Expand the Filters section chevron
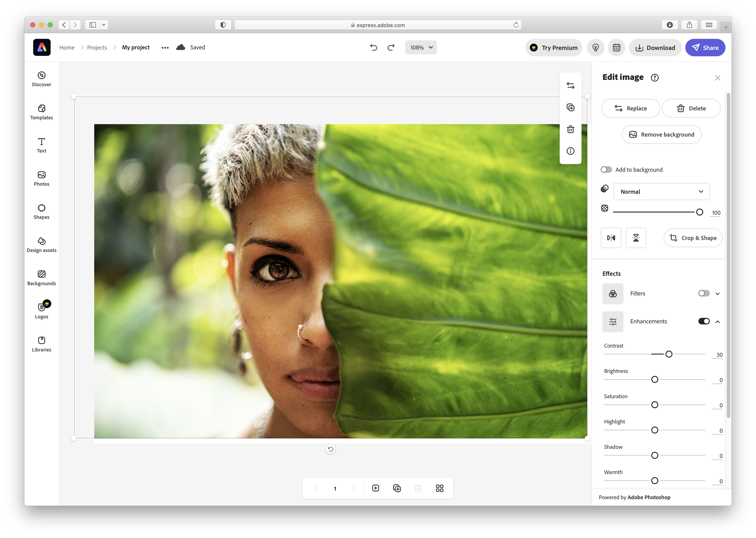Screen dimensions: 756x538 (x=717, y=294)
